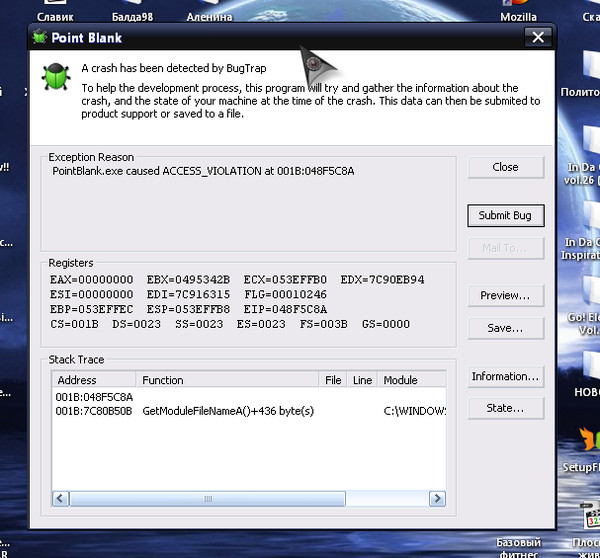Viewport: 600px width, 558px height.
Task: Click the green bug icon in title bar
Action: (39, 37)
